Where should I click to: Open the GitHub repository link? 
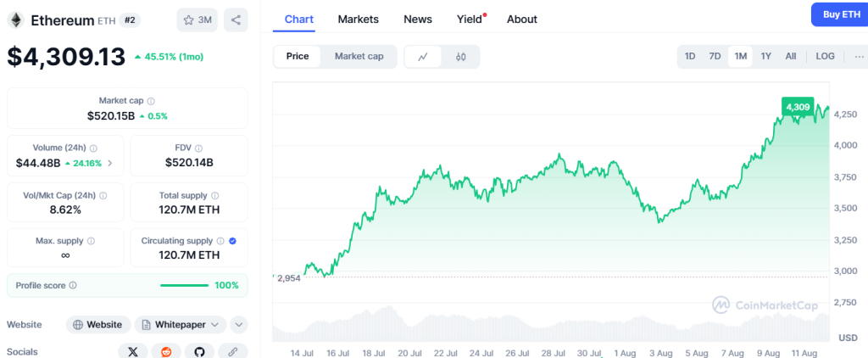[x=199, y=351]
